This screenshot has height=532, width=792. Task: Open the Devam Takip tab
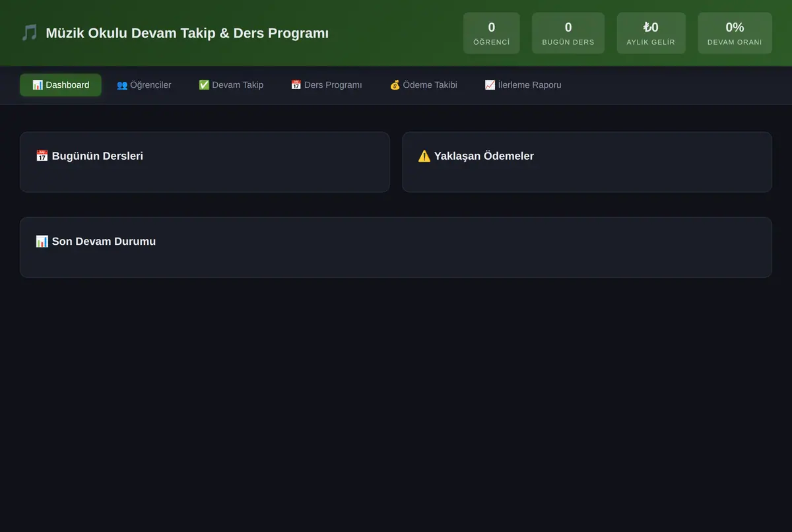231,85
